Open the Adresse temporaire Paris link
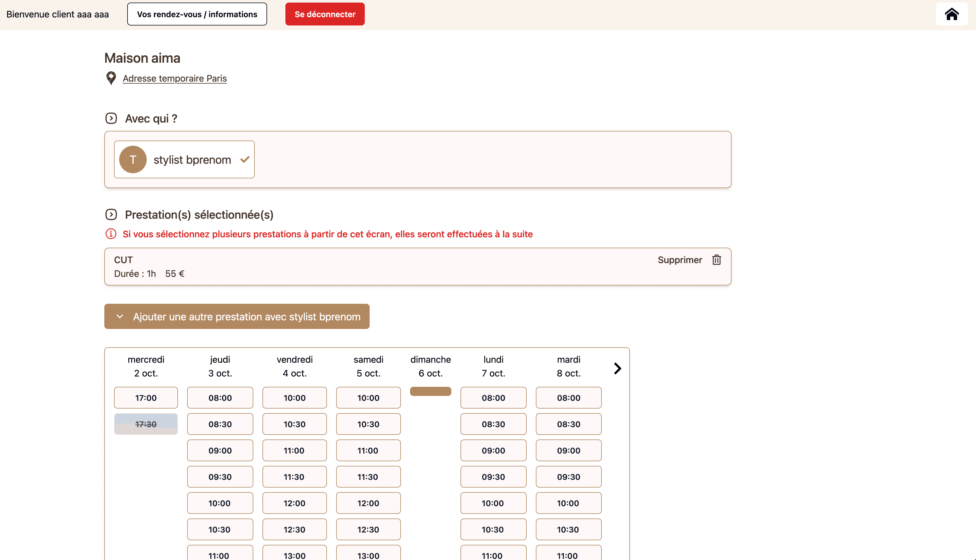The image size is (976, 560). [175, 78]
